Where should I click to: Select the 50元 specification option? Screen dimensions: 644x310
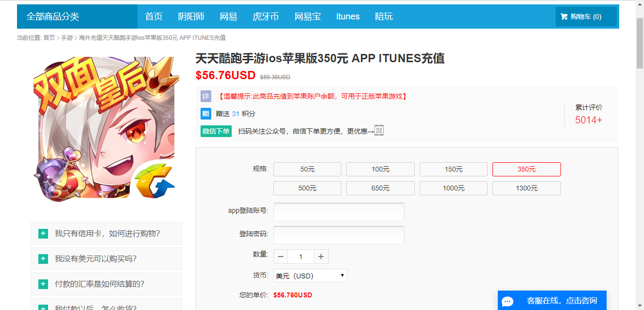307,169
